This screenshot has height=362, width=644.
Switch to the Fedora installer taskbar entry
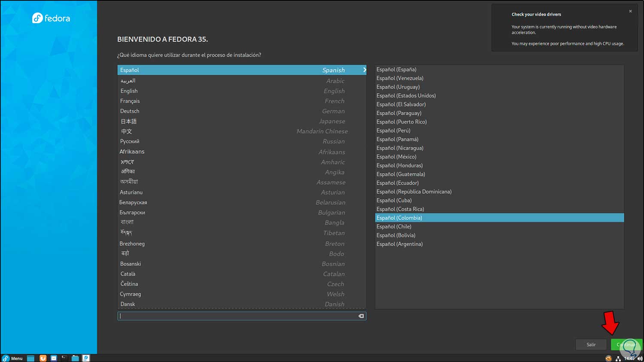86,358
